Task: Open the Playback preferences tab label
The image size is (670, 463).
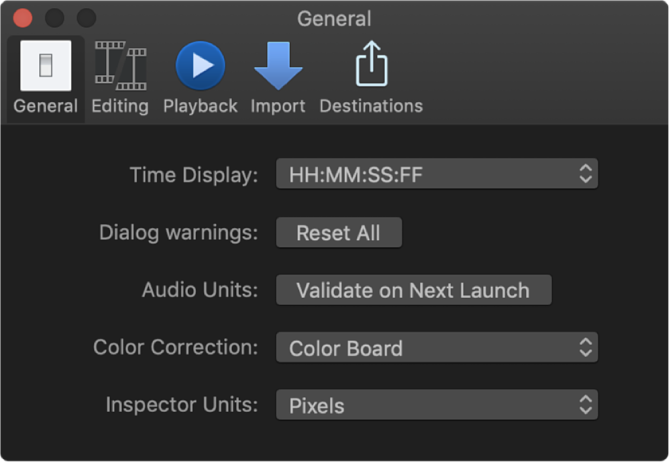Action: click(x=200, y=106)
